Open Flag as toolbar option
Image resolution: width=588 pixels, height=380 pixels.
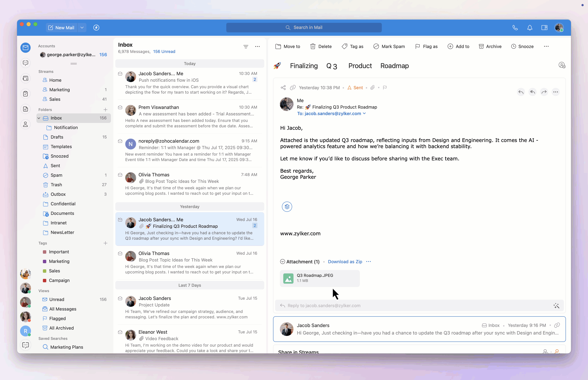[x=426, y=46]
